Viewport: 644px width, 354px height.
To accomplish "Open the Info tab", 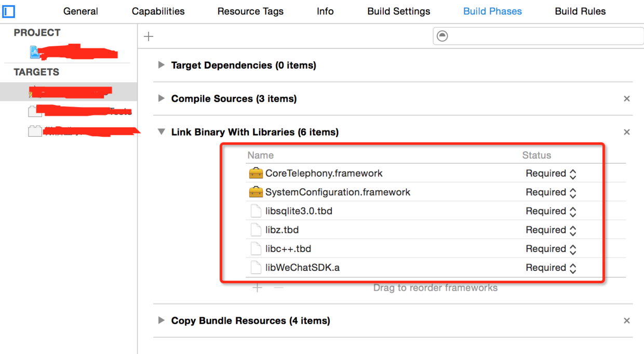I will coord(325,11).
